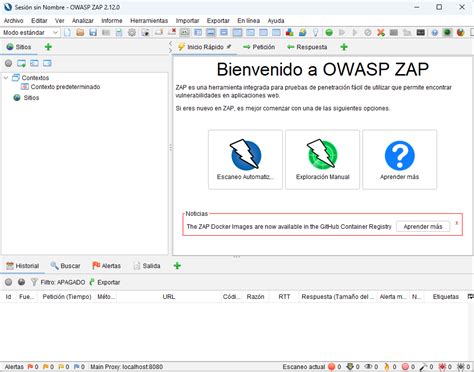Switch to the Alertas tab

click(x=106, y=266)
